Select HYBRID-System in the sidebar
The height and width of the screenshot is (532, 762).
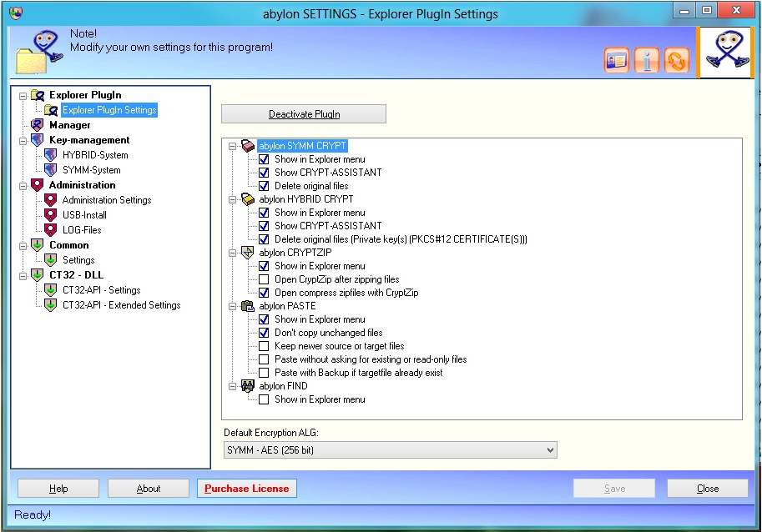click(x=95, y=155)
